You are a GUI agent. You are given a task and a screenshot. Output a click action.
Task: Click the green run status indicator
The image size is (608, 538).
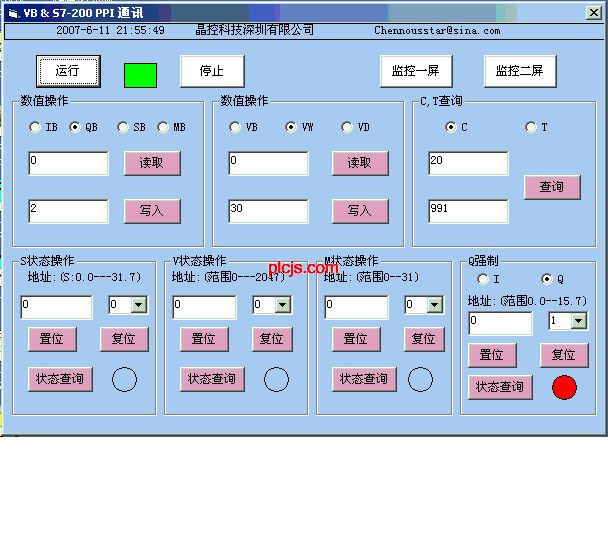[140, 75]
